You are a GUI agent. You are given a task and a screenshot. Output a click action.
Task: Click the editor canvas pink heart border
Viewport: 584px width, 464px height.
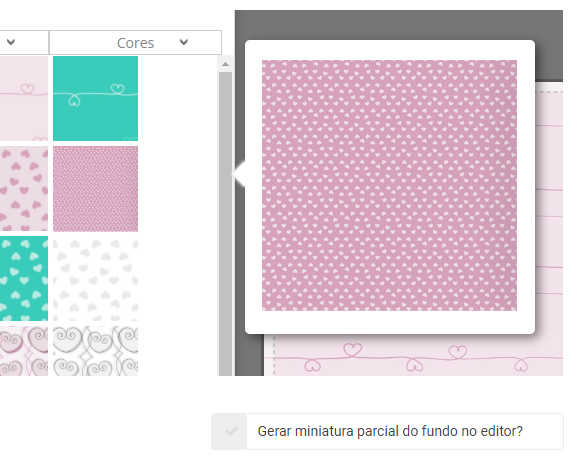click(413, 356)
